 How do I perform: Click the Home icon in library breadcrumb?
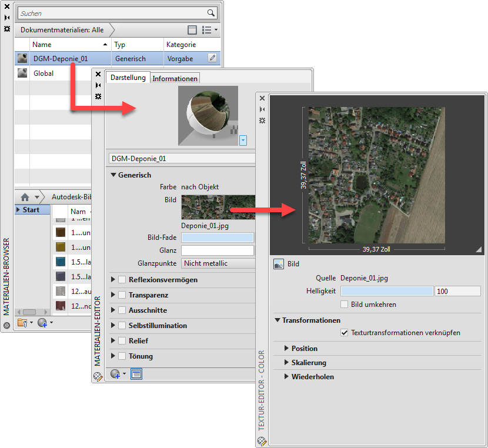pos(25,197)
